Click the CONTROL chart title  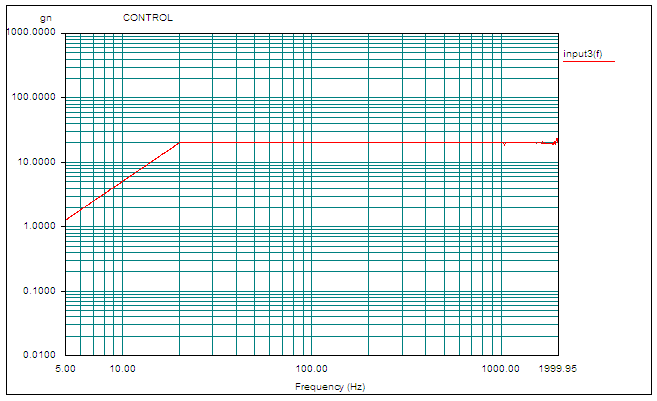(147, 18)
